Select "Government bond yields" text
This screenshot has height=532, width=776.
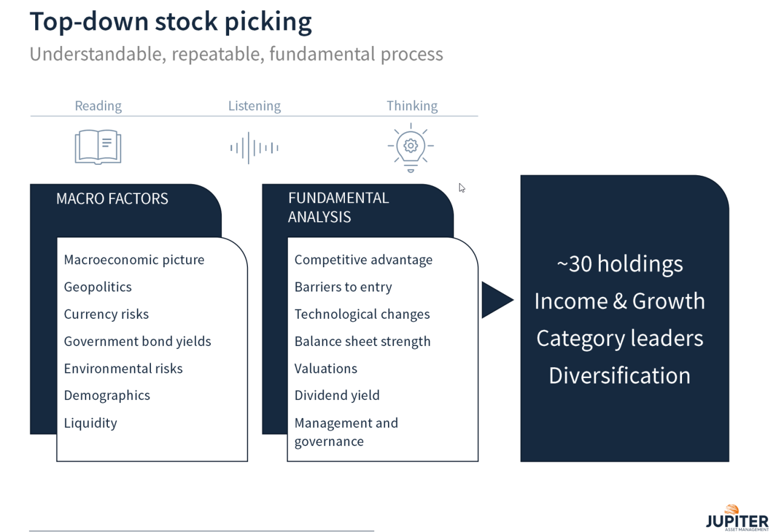(x=138, y=341)
